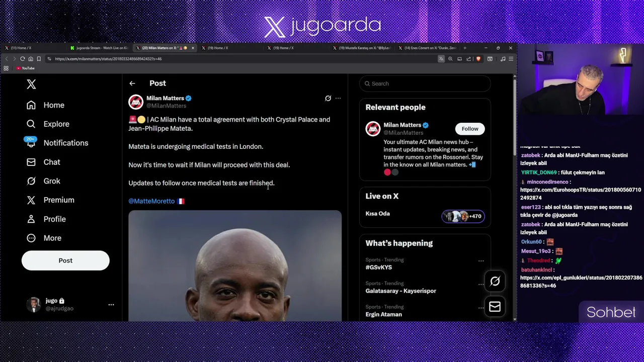The width and height of the screenshot is (644, 362).
Task: Click the +470 listeners badge
Action: (463, 216)
